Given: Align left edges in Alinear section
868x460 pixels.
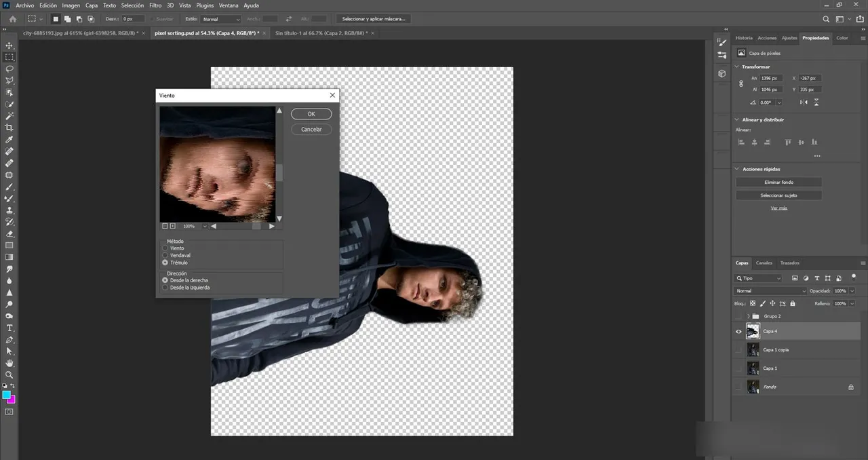Looking at the screenshot, I should click(741, 142).
